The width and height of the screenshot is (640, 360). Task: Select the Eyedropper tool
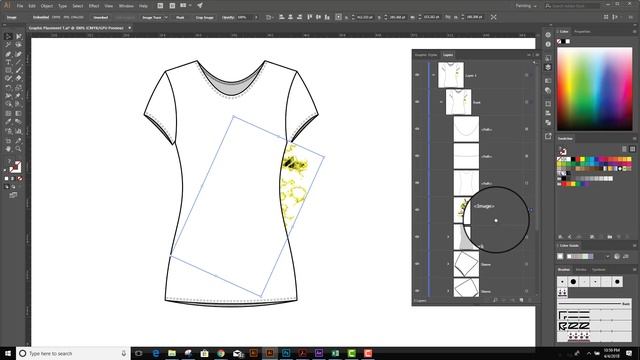click(x=8, y=122)
